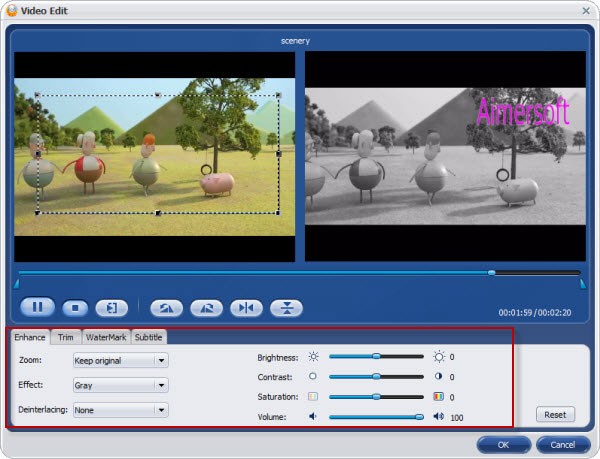This screenshot has width=600, height=459.
Task: Stop the video playback
Action: point(75,308)
